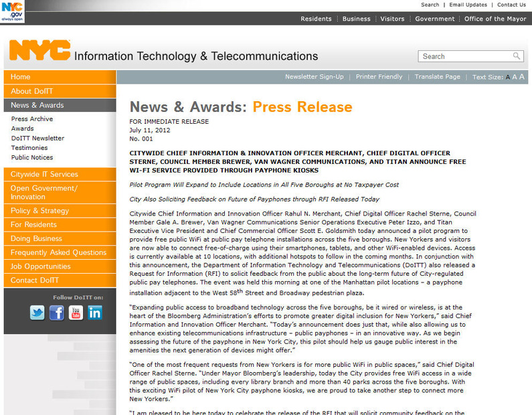Open the Home navigation item
This screenshot has width=532, height=415.
click(x=60, y=77)
